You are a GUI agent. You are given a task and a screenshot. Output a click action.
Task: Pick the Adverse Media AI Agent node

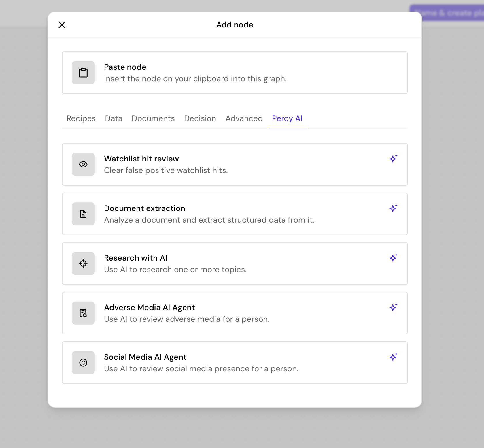[x=235, y=313]
